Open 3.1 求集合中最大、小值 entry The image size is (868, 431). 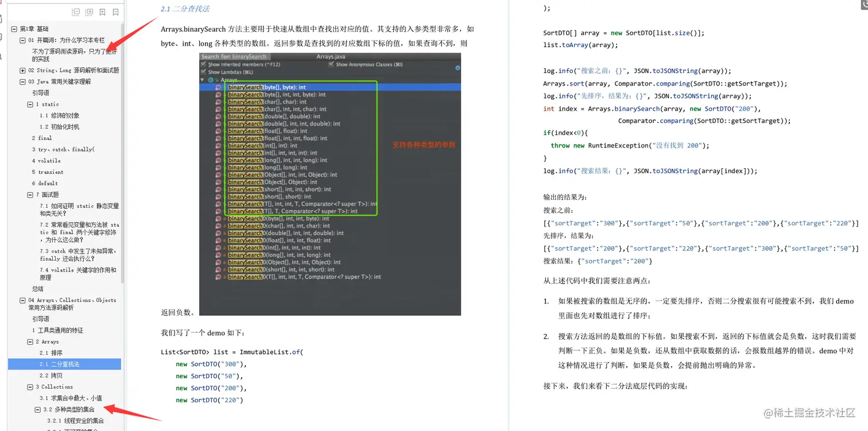(x=71, y=398)
